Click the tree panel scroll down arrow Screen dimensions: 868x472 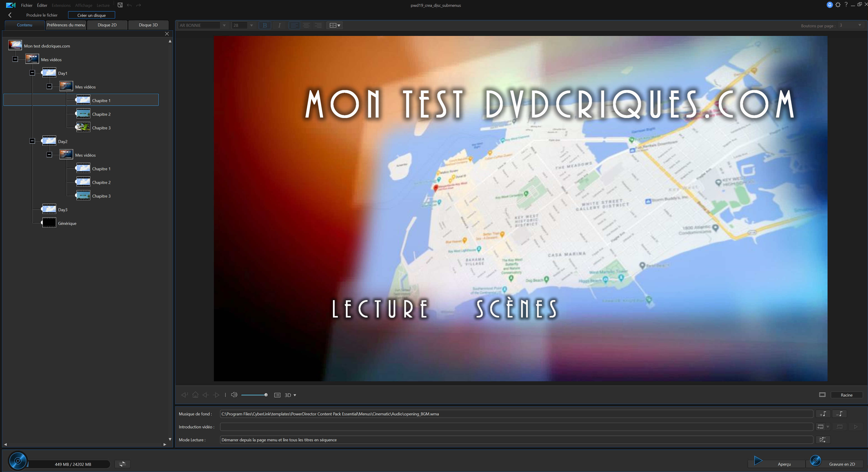pos(170,439)
